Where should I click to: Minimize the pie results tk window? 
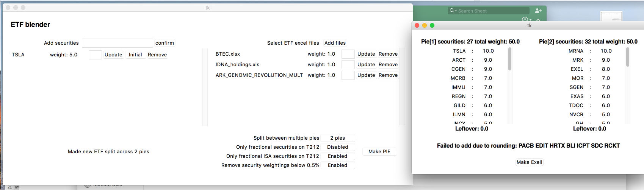tap(425, 25)
